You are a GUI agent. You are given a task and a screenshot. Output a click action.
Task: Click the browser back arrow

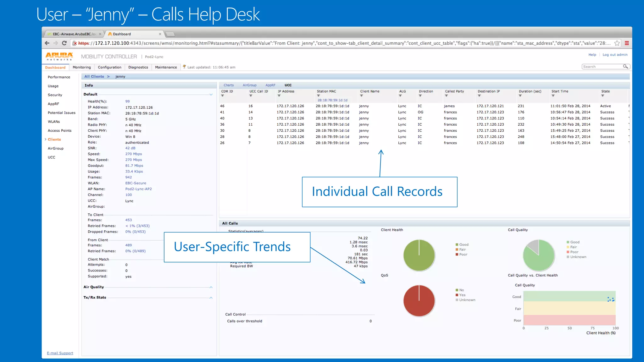47,43
